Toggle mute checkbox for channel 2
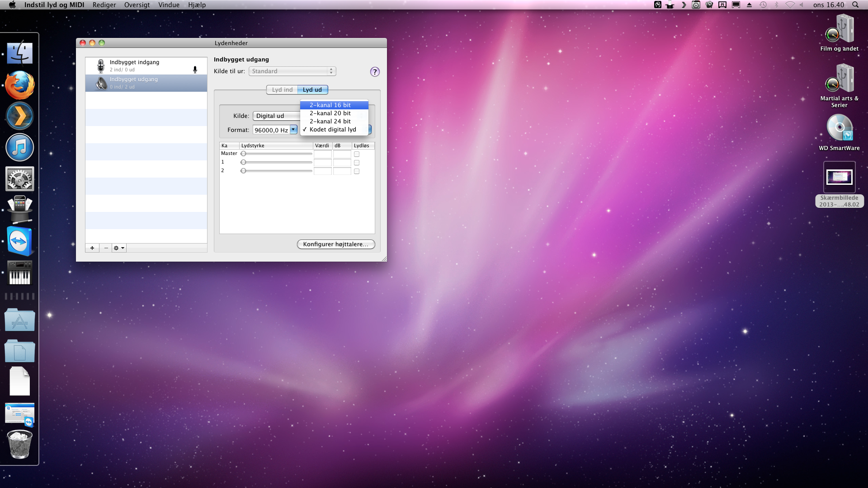868x488 pixels. pos(357,171)
